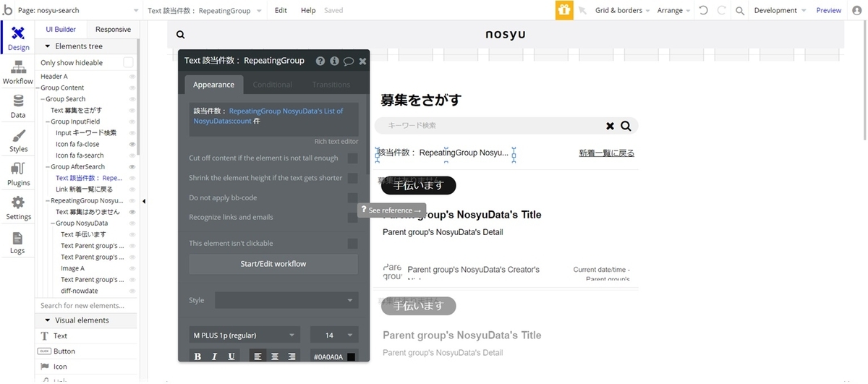868x384 pixels.
Task: Toggle visibility of Icon fa fa-close
Action: pyautogui.click(x=132, y=144)
